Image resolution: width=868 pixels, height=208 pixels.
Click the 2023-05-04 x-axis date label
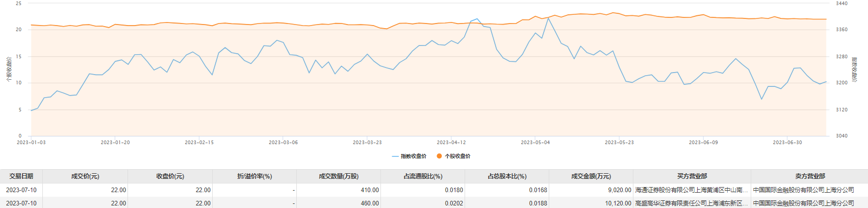pyautogui.click(x=535, y=143)
